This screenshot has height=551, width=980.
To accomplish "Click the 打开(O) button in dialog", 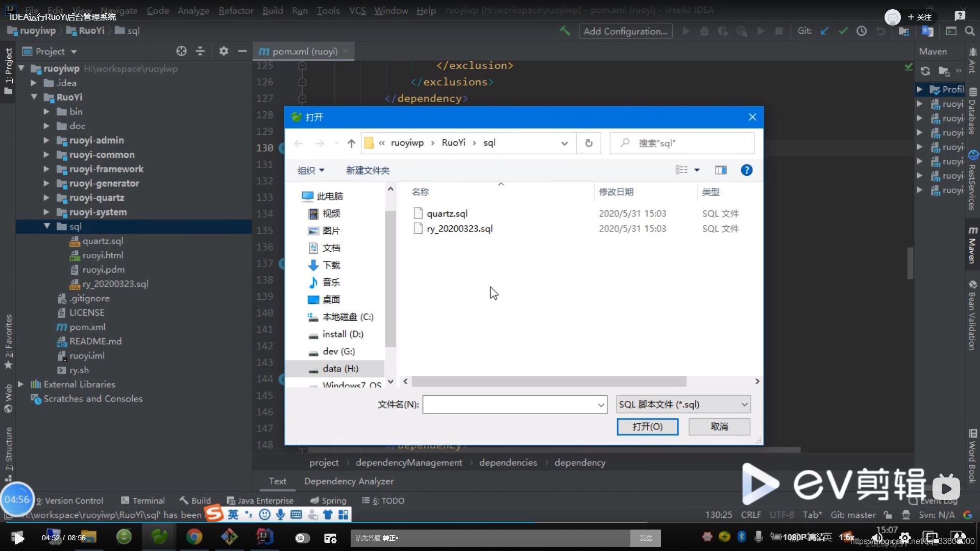I will pos(647,427).
